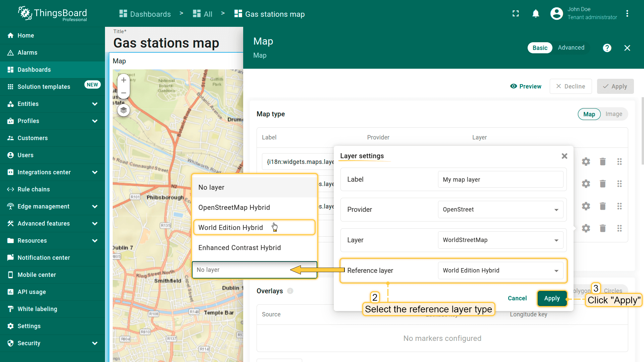The image size is (644, 362).
Task: Click the help question mark icon
Action: click(x=607, y=48)
